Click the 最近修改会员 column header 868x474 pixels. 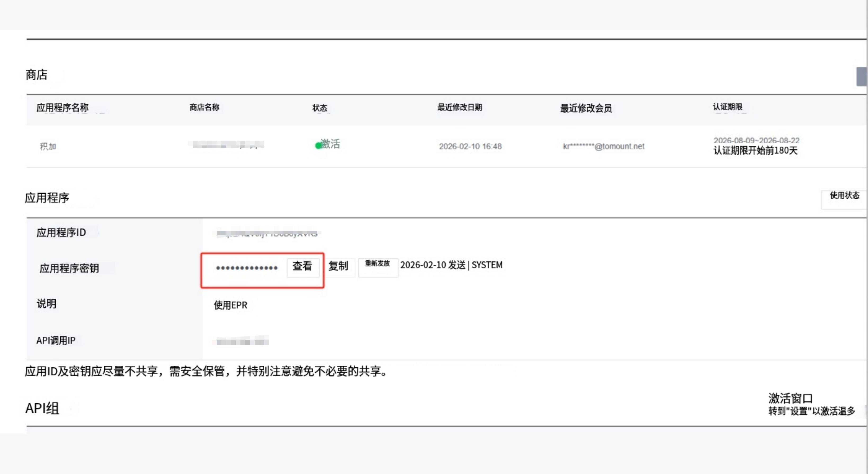(586, 108)
